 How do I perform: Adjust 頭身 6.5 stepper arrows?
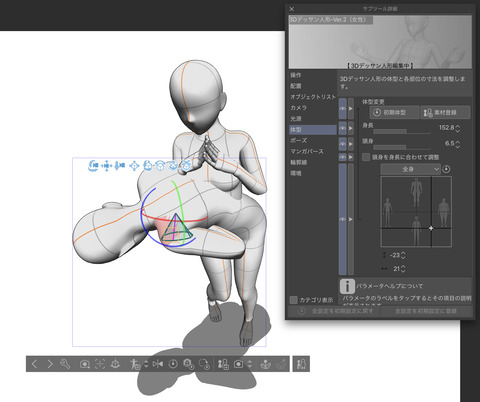pos(458,144)
